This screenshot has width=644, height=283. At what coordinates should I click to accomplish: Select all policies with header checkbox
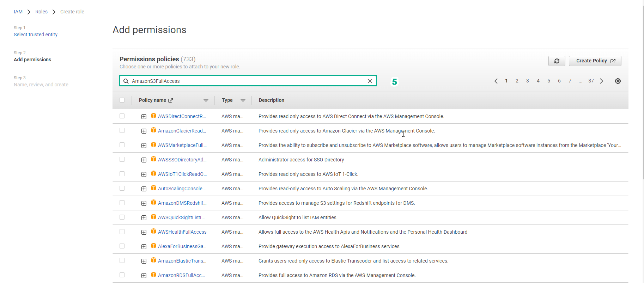[122, 100]
